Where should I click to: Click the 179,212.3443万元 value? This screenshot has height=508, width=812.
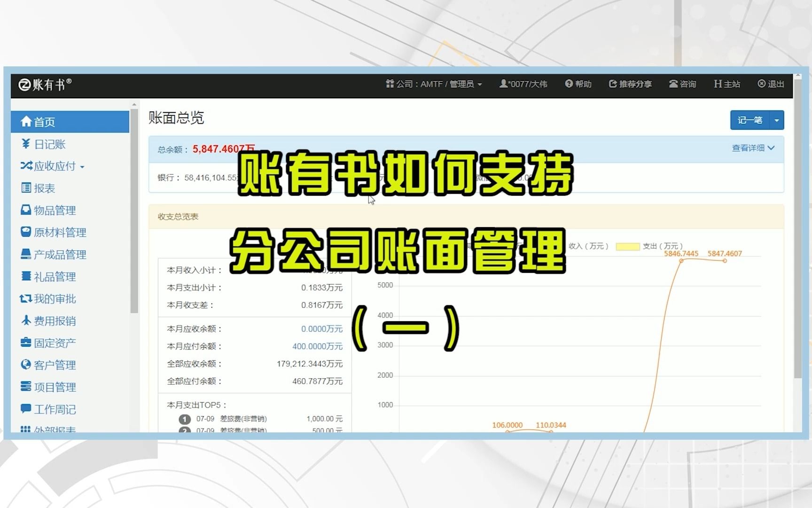click(x=310, y=364)
